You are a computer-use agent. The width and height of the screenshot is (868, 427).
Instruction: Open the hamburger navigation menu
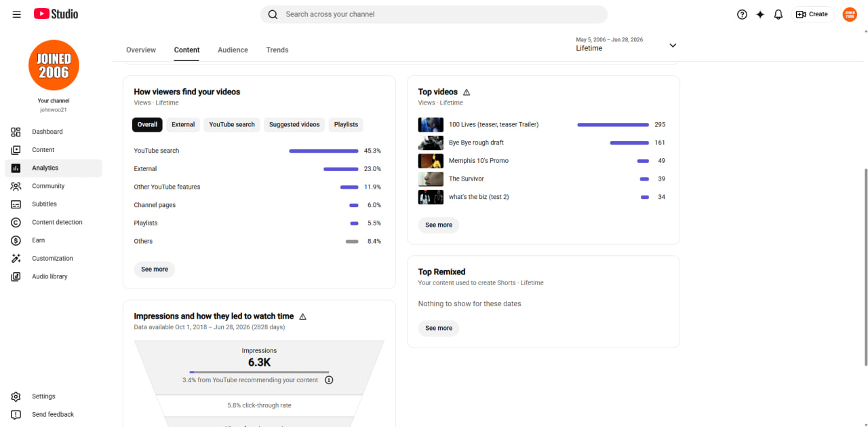(x=16, y=14)
